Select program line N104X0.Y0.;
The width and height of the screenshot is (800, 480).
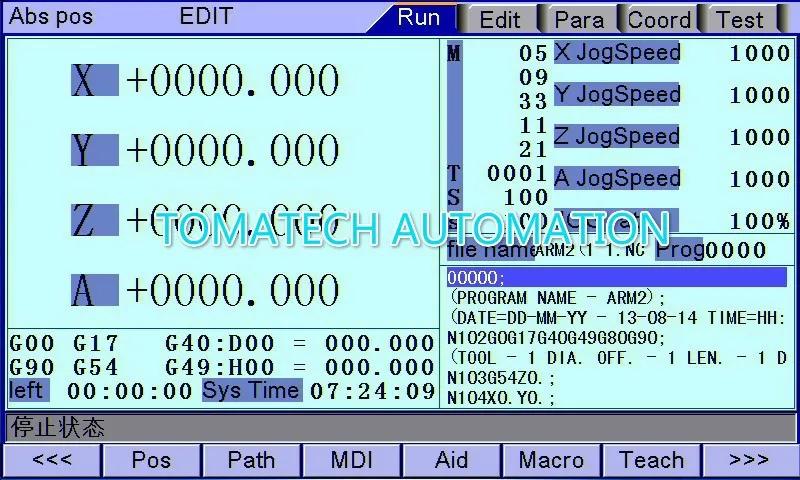[x=501, y=398]
